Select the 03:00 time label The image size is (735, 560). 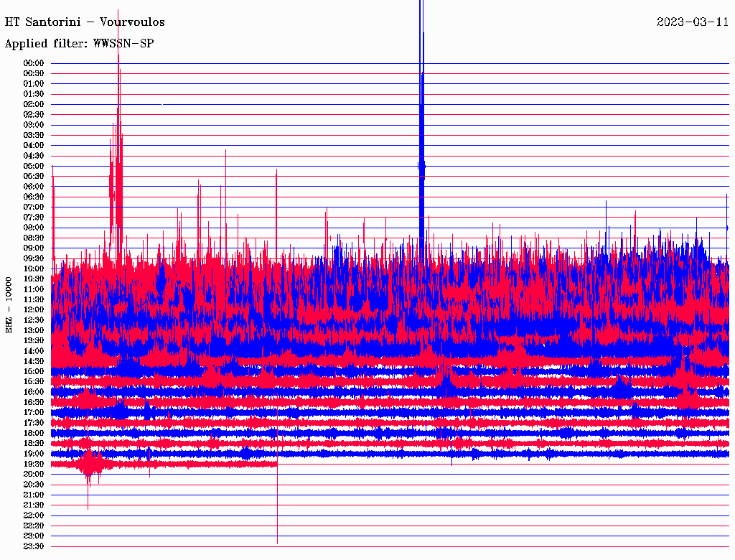click(x=34, y=125)
